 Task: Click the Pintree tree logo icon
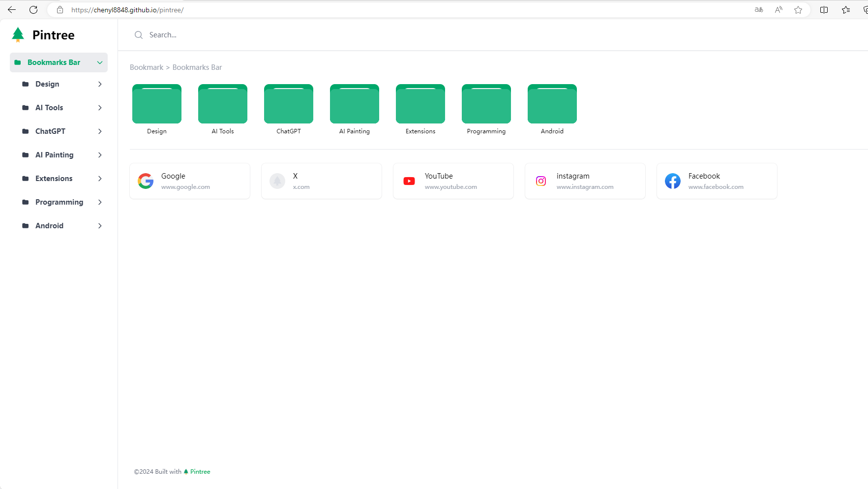click(18, 34)
